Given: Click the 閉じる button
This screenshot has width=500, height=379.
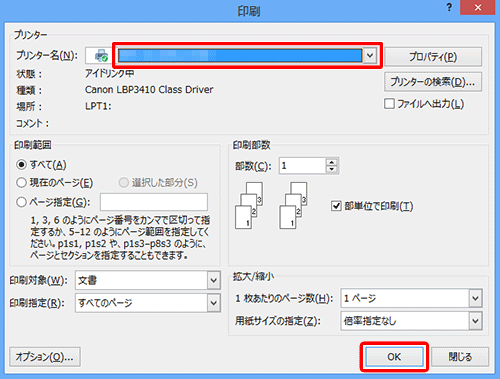Looking at the screenshot, I should click(460, 357).
